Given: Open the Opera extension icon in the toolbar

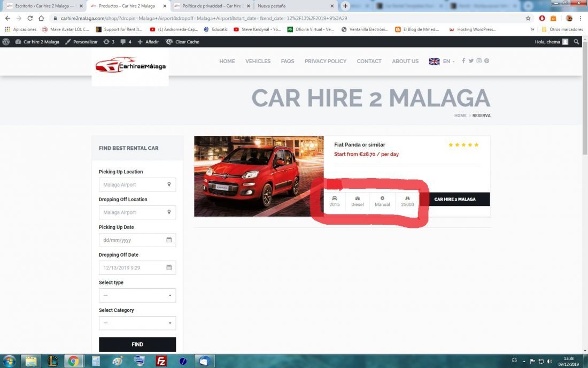Looking at the screenshot, I should tap(542, 18).
